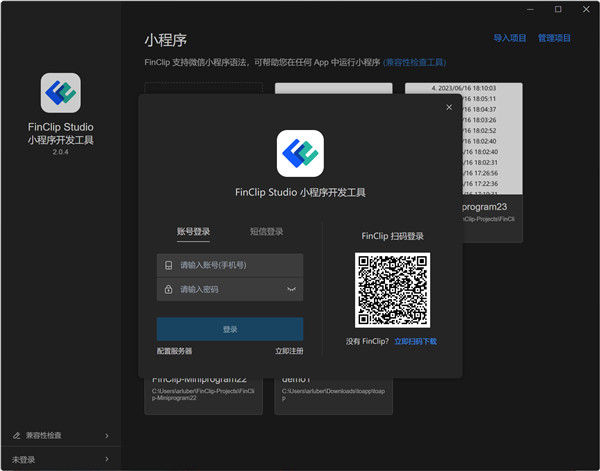600x471 pixels.
Task: Click the FinClip QR code image
Action: tap(392, 290)
